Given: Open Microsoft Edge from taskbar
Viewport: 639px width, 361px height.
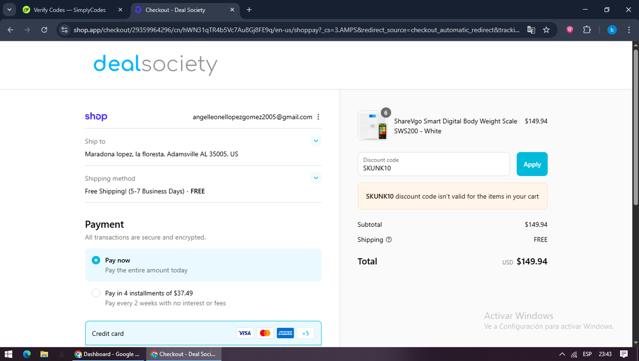Looking at the screenshot, I should click(x=27, y=354).
